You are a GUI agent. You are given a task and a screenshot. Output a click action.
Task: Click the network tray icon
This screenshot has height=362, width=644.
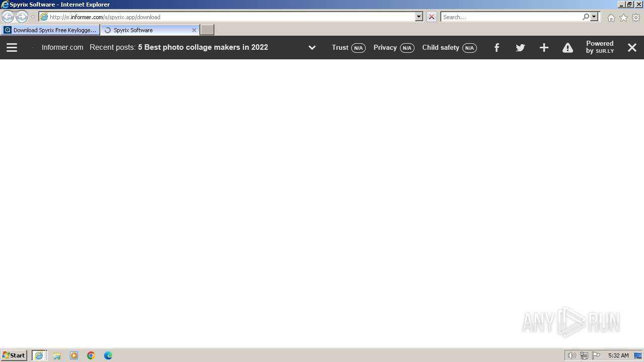[584, 355]
